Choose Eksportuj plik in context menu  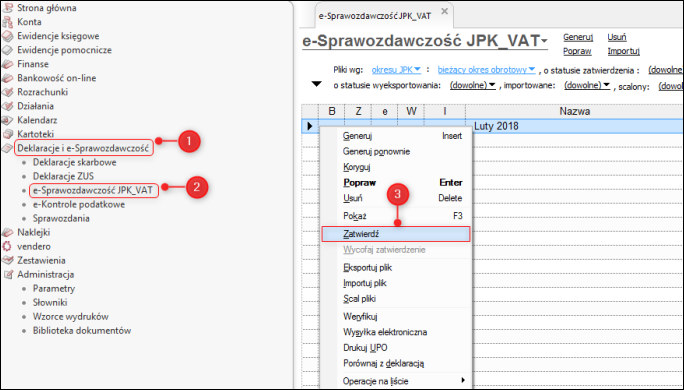(x=396, y=267)
